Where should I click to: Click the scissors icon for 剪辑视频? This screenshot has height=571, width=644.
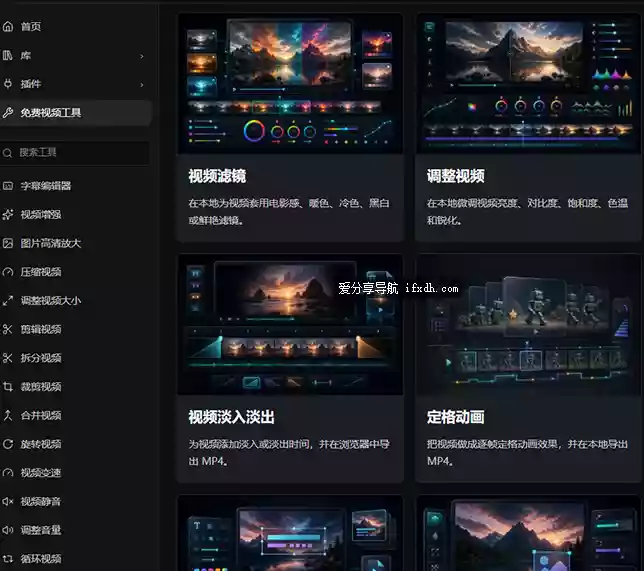pyautogui.click(x=8, y=329)
